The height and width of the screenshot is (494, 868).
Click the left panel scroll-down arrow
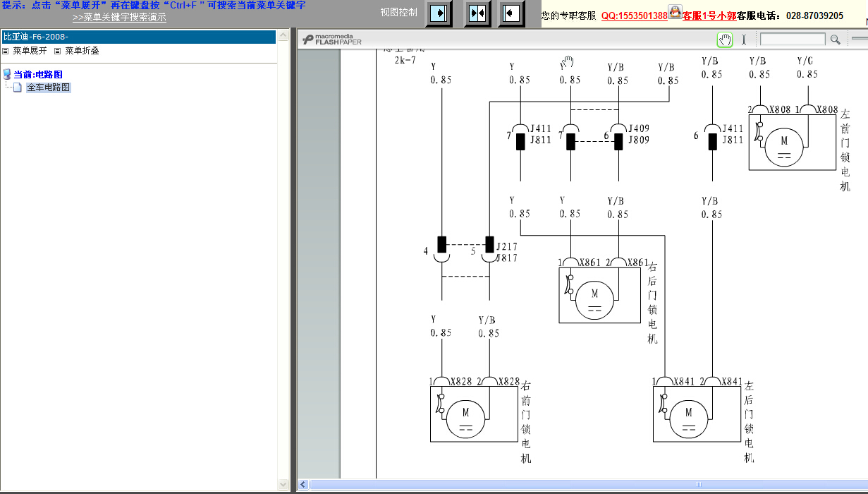284,485
